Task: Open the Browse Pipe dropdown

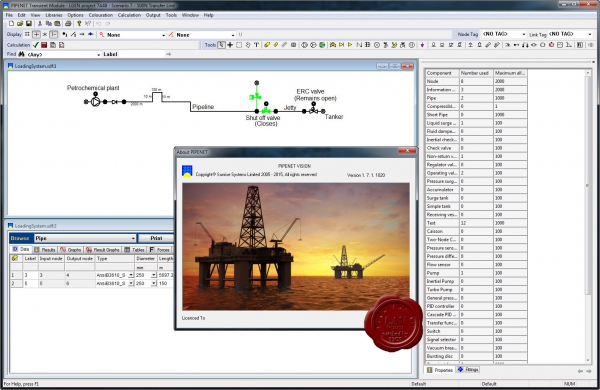Action: [x=133, y=238]
